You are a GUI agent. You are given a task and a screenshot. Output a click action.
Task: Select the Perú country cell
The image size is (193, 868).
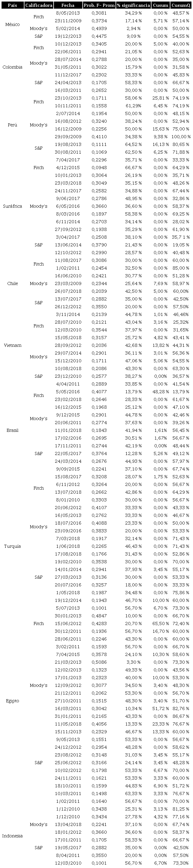click(12, 125)
